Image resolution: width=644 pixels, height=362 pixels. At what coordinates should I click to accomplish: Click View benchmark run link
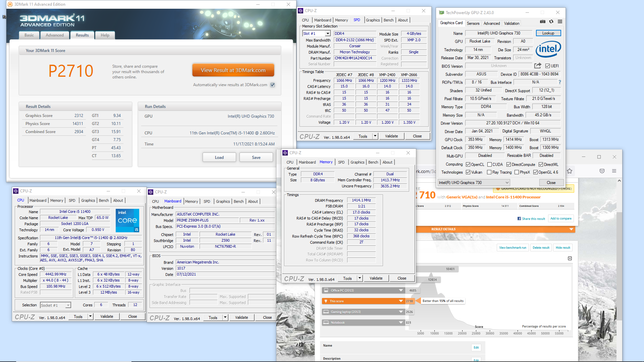(x=513, y=248)
